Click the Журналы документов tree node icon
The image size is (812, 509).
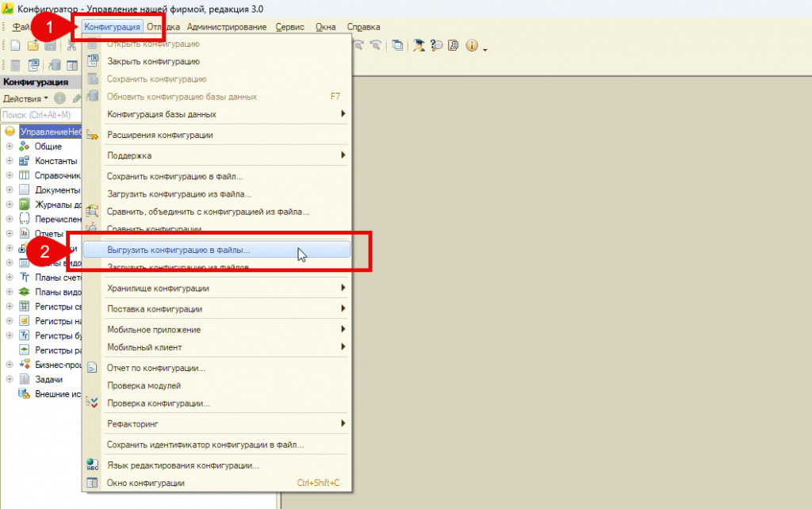pyautogui.click(x=24, y=205)
